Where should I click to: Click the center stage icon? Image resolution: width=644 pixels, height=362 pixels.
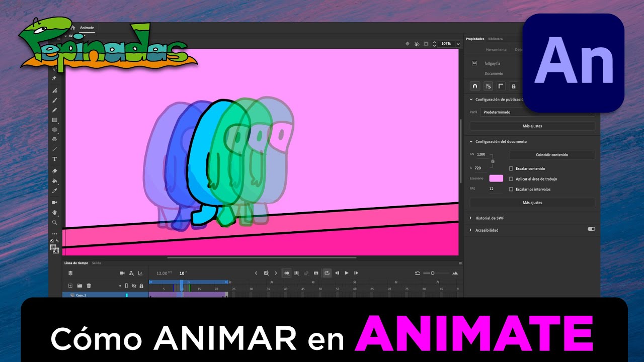(408, 44)
